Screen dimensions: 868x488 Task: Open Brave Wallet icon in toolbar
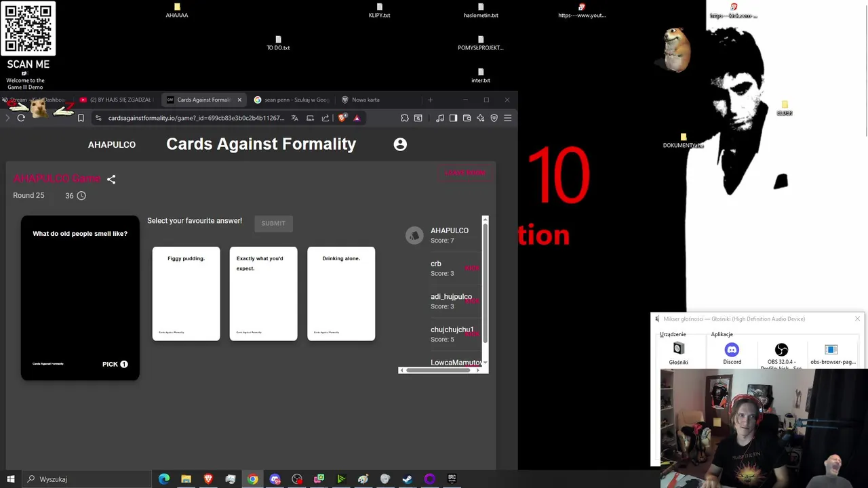467,118
